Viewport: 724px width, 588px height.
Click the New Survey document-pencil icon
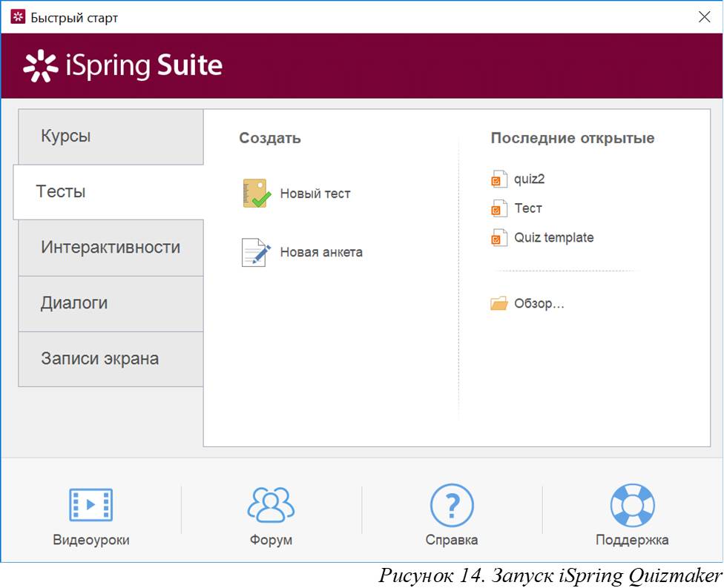[x=255, y=252]
